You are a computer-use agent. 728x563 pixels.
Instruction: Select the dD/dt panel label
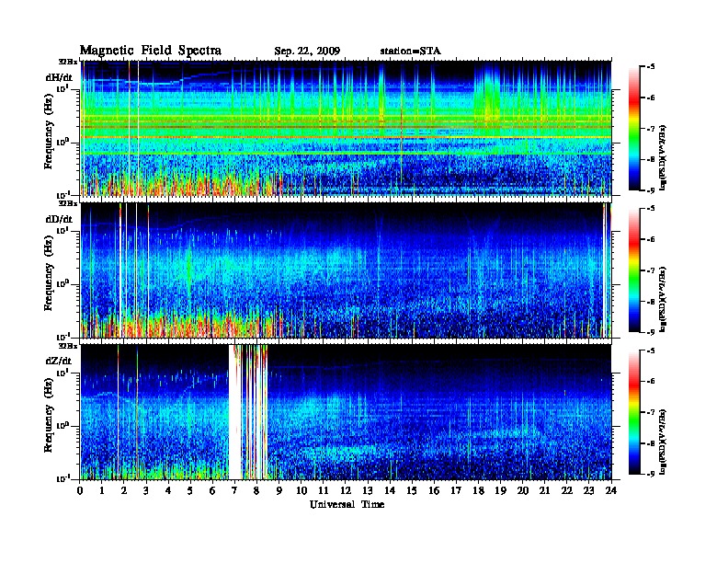coord(59,219)
